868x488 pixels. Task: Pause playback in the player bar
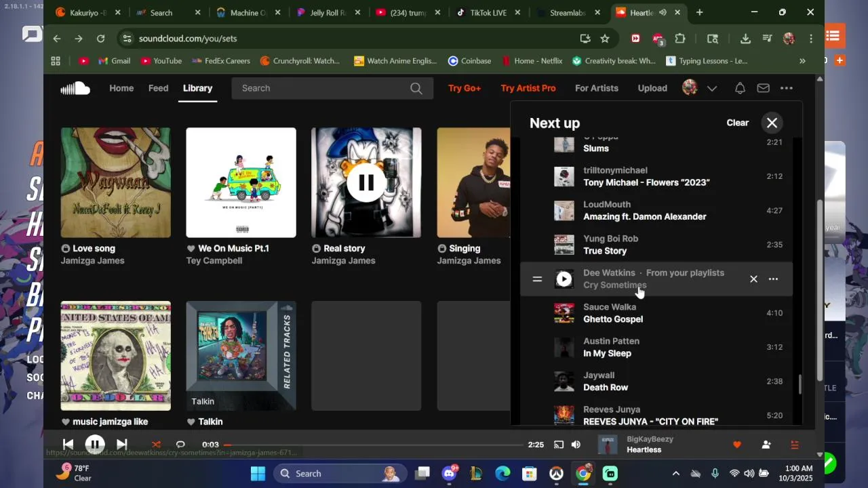click(x=95, y=445)
